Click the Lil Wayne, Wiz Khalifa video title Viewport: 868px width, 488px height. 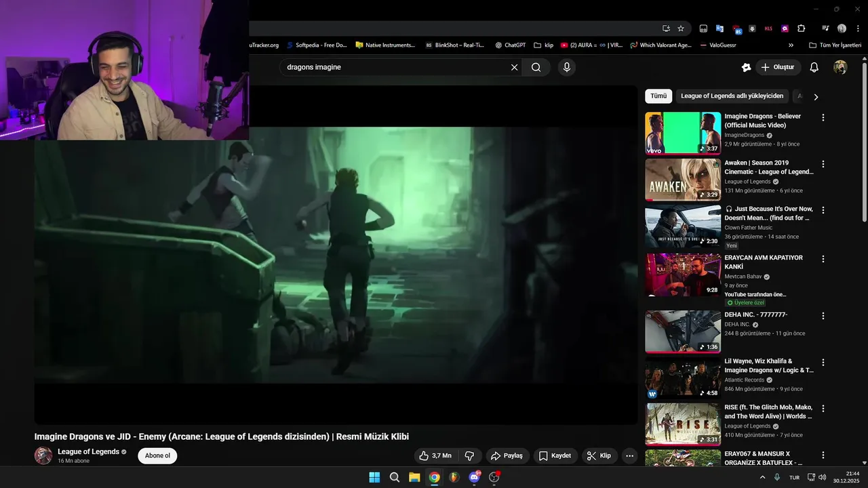769,365
